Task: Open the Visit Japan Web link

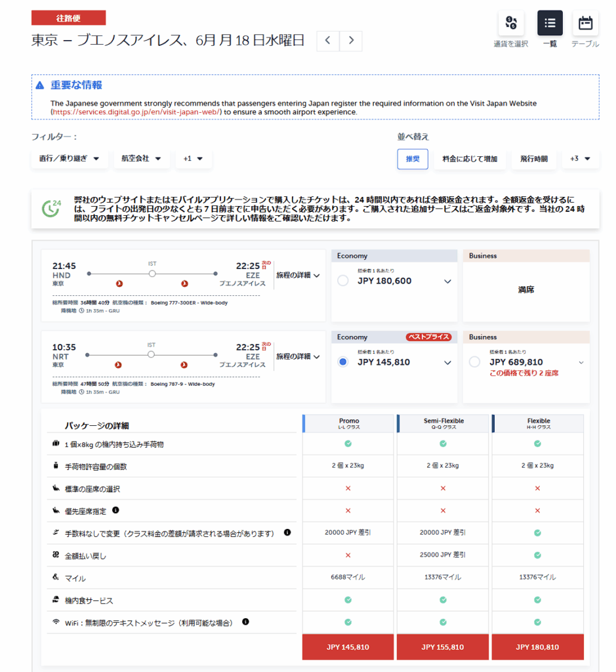Action: (x=136, y=112)
